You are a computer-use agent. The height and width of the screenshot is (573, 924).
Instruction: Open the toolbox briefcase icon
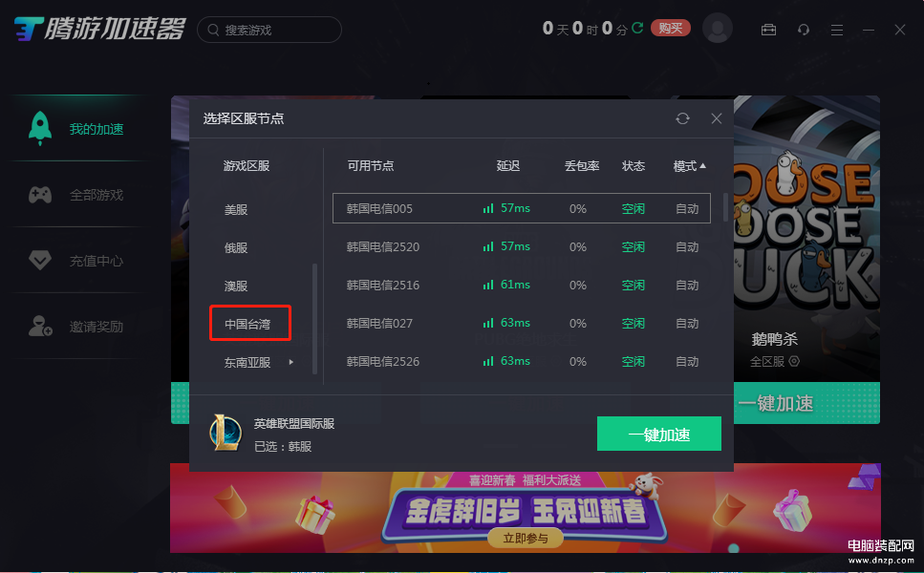click(x=768, y=30)
